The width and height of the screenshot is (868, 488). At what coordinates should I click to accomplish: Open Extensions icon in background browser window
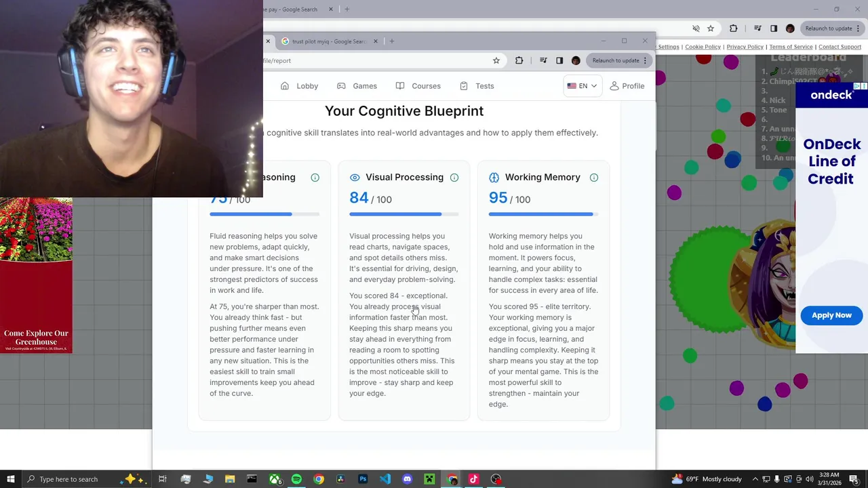click(x=733, y=28)
